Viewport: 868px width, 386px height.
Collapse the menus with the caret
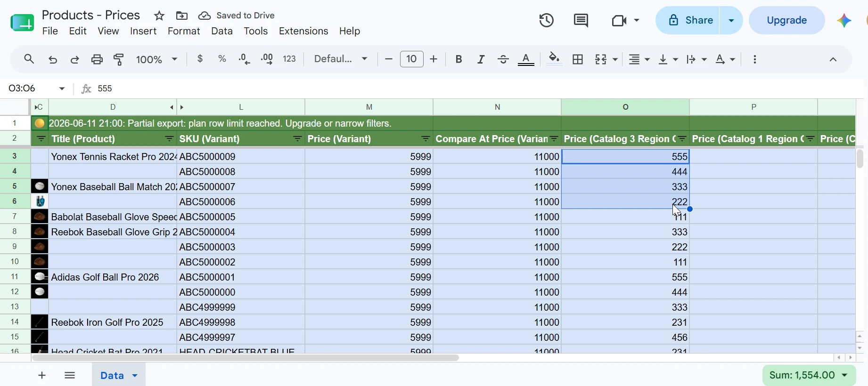click(833, 59)
